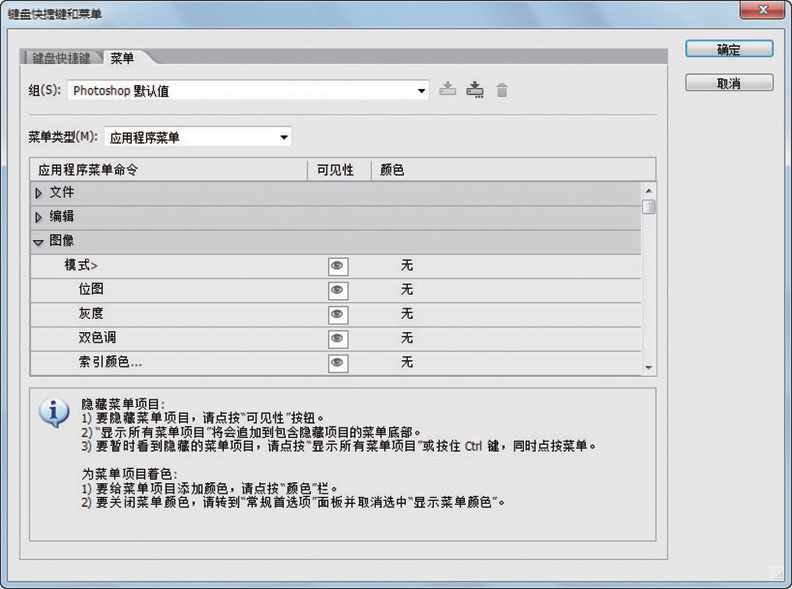The image size is (792, 589).
Task: Click the save set icon next to group dropdown
Action: (x=448, y=90)
